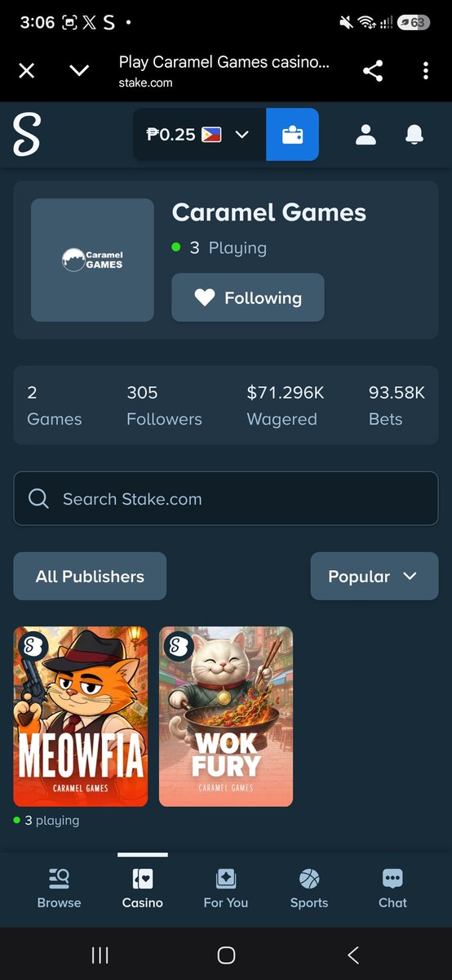
Task: Open the user profile icon
Action: click(366, 135)
